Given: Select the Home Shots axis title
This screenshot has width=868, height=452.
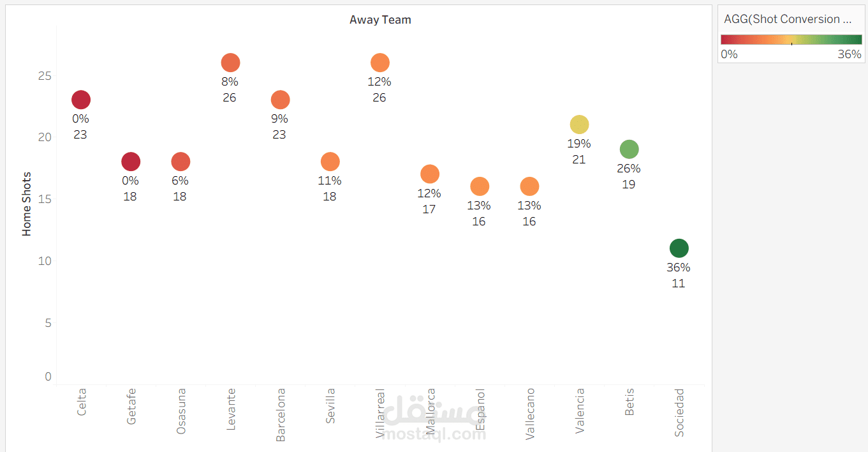Looking at the screenshot, I should coord(27,204).
